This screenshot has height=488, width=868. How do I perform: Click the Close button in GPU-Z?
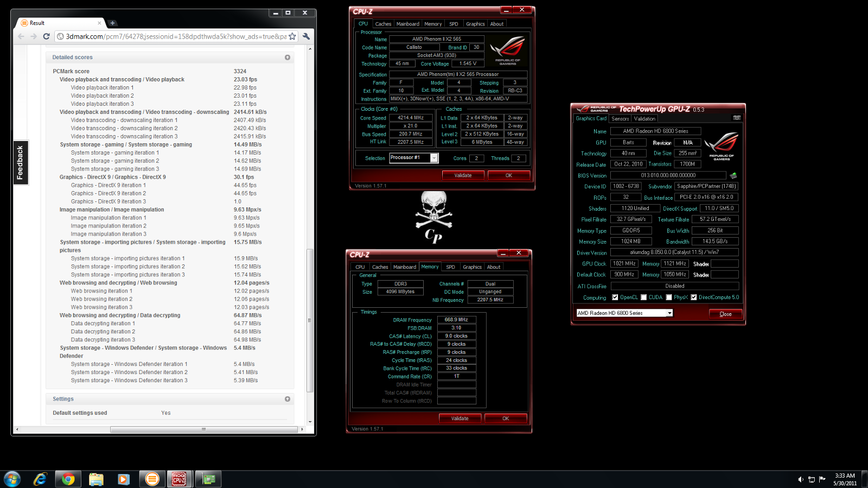coord(726,314)
